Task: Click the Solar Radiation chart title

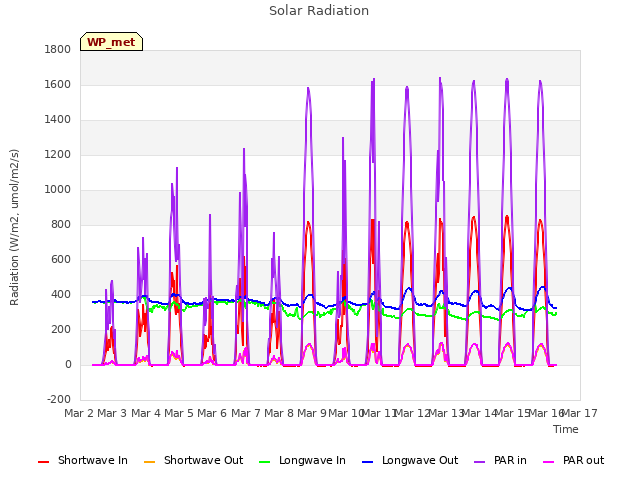Action: (x=319, y=11)
